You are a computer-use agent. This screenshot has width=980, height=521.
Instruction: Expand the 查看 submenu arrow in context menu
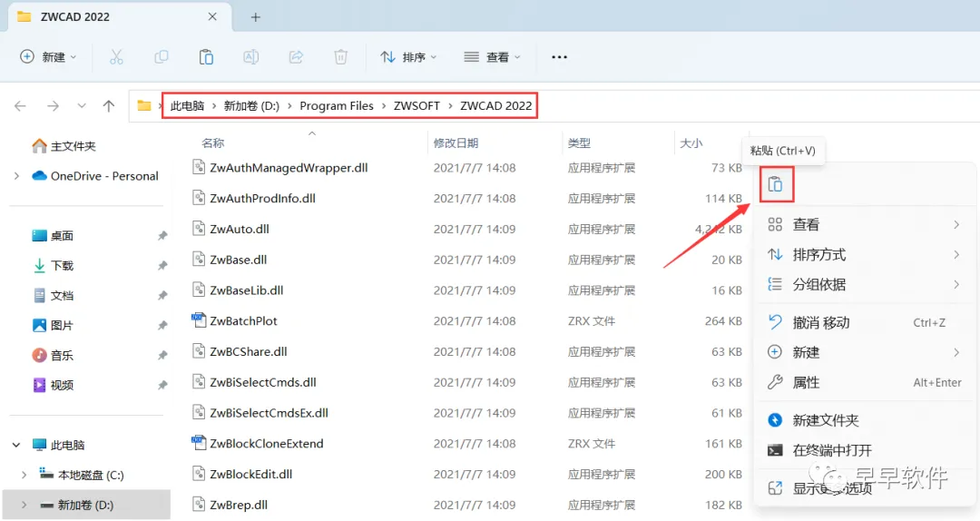point(956,224)
